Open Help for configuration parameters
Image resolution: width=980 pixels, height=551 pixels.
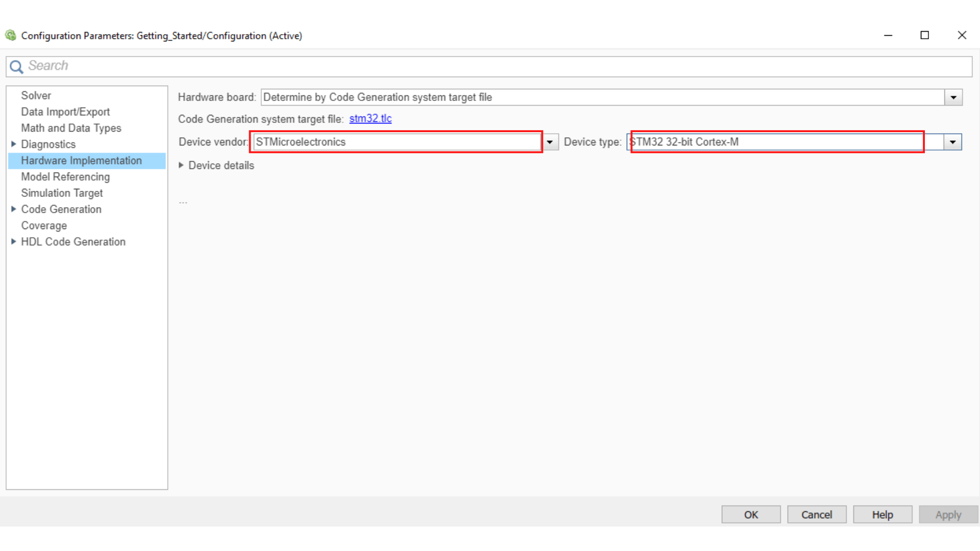coord(882,514)
